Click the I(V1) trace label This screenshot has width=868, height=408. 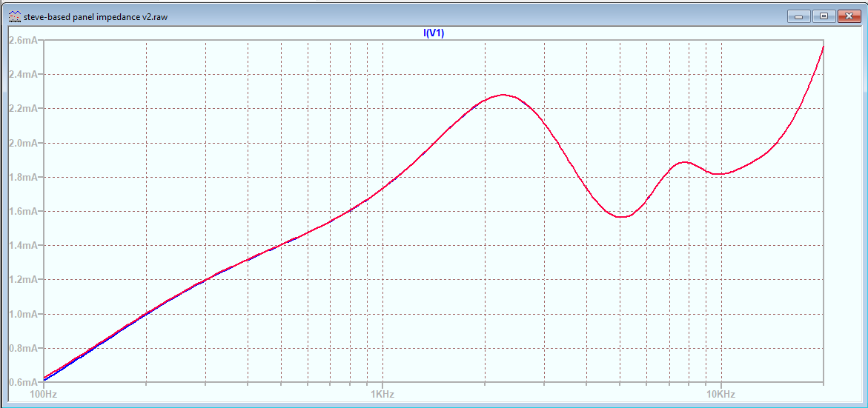click(434, 33)
